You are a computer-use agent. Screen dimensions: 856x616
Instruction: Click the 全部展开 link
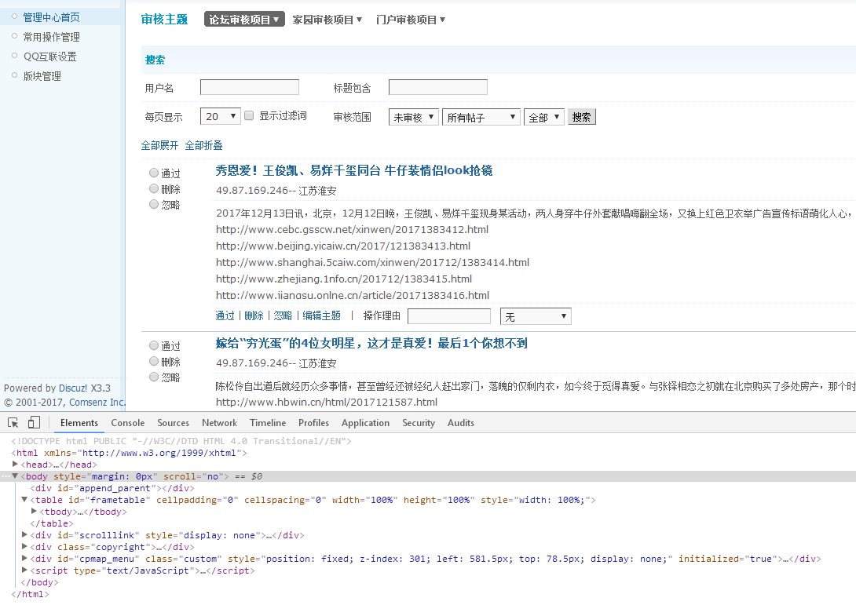[159, 145]
